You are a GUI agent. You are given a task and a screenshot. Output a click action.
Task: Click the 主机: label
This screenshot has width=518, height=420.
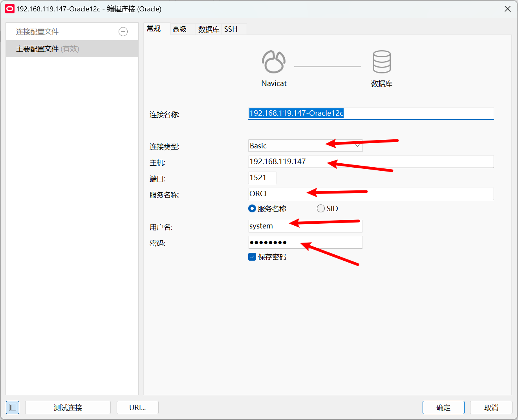click(x=157, y=163)
